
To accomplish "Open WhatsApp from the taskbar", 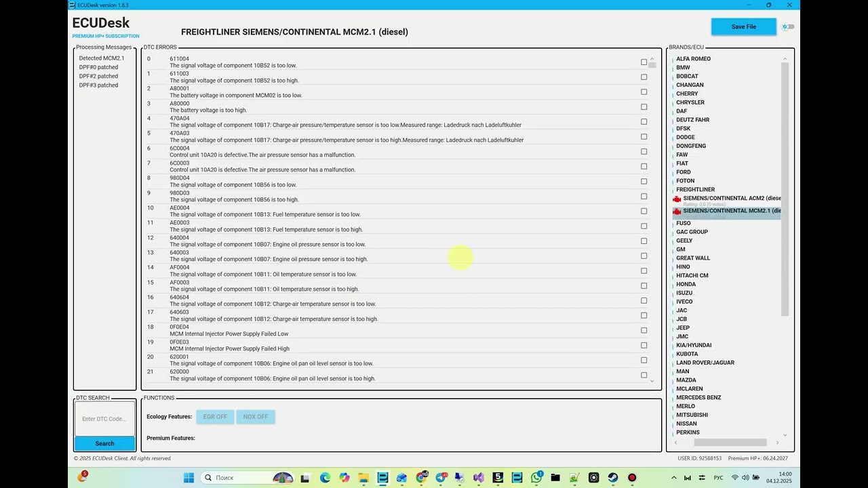I will coord(536,478).
